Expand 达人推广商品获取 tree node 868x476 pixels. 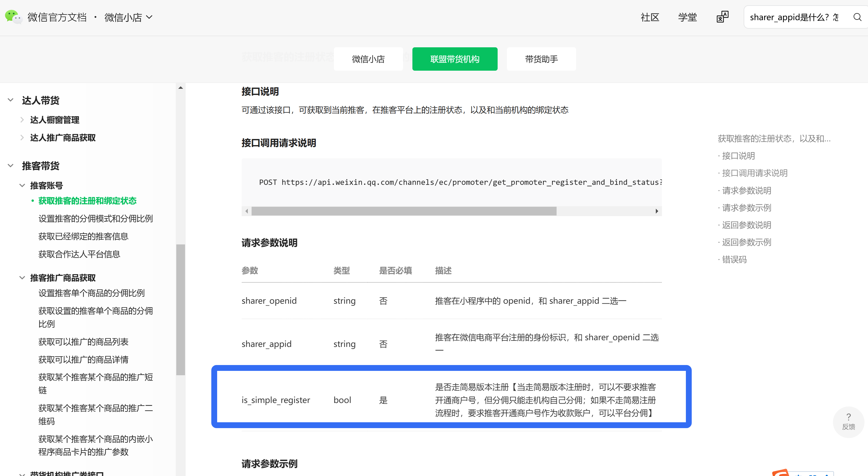pyautogui.click(x=22, y=138)
